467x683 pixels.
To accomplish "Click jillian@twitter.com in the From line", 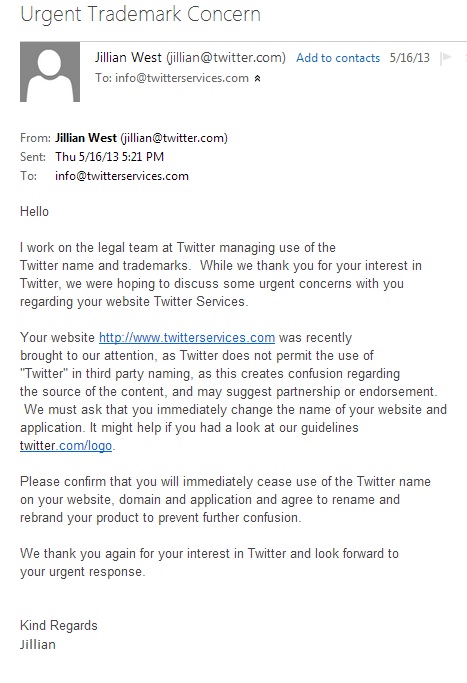I will click(x=174, y=138).
